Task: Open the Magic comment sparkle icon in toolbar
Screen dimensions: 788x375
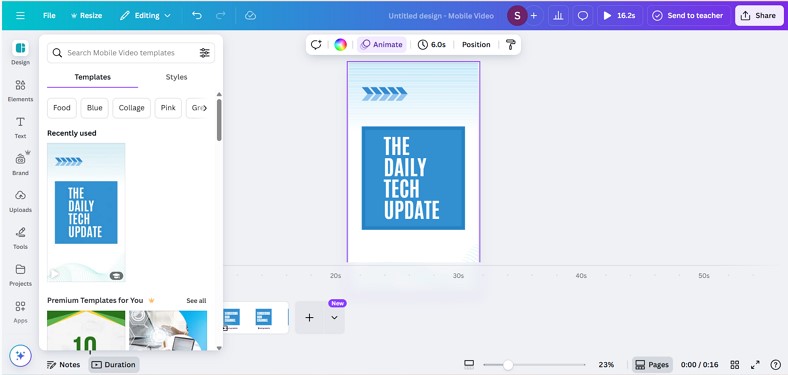Action: point(316,45)
